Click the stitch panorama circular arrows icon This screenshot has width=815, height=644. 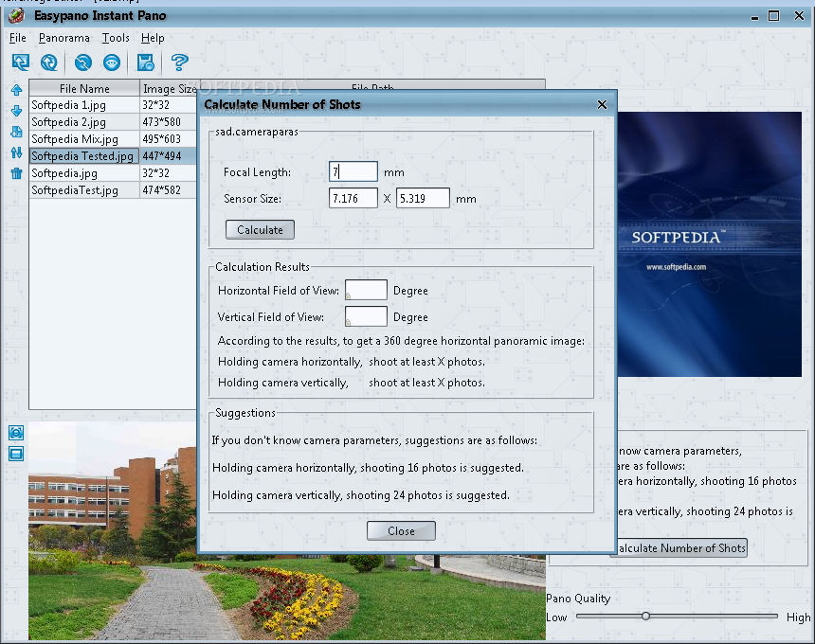click(49, 63)
